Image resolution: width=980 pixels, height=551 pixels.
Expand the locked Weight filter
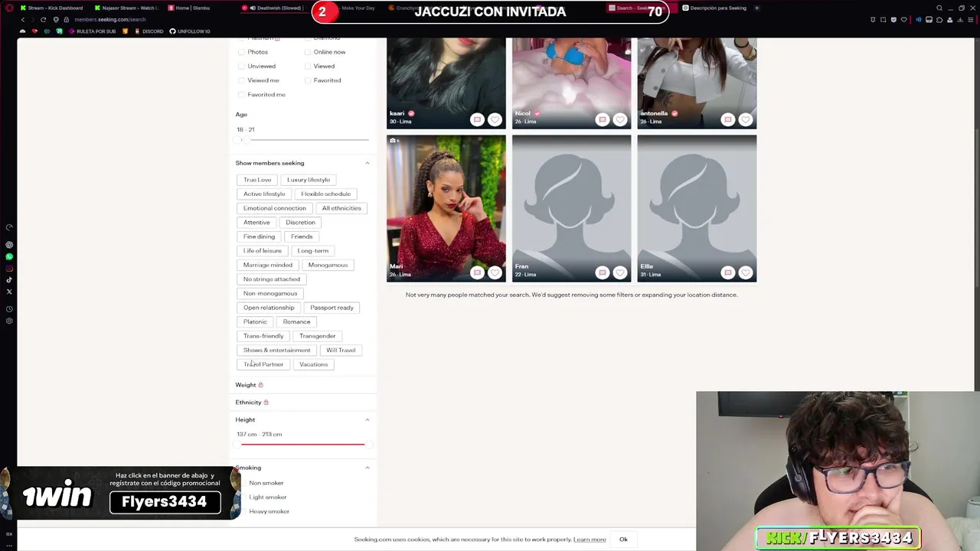249,385
